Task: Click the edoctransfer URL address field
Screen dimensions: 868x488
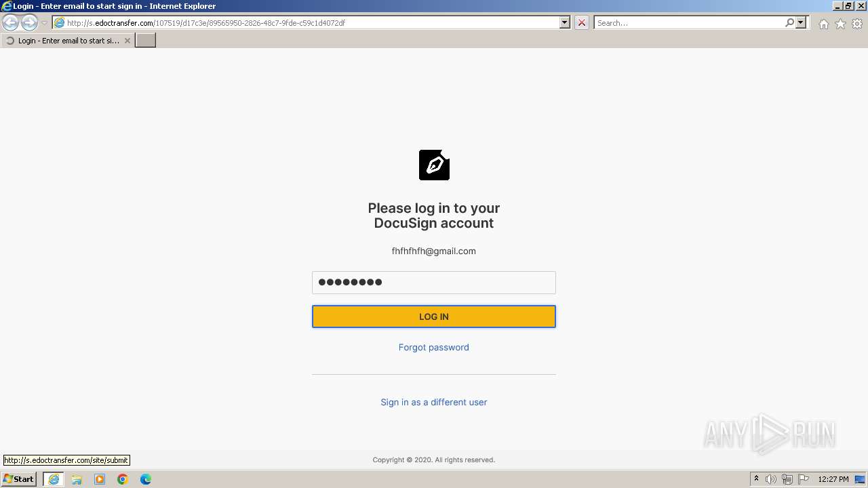Action: click(x=311, y=23)
